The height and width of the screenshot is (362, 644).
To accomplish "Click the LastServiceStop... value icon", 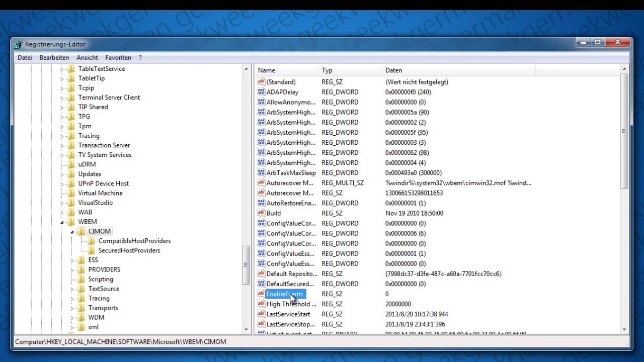I will pos(261,324).
